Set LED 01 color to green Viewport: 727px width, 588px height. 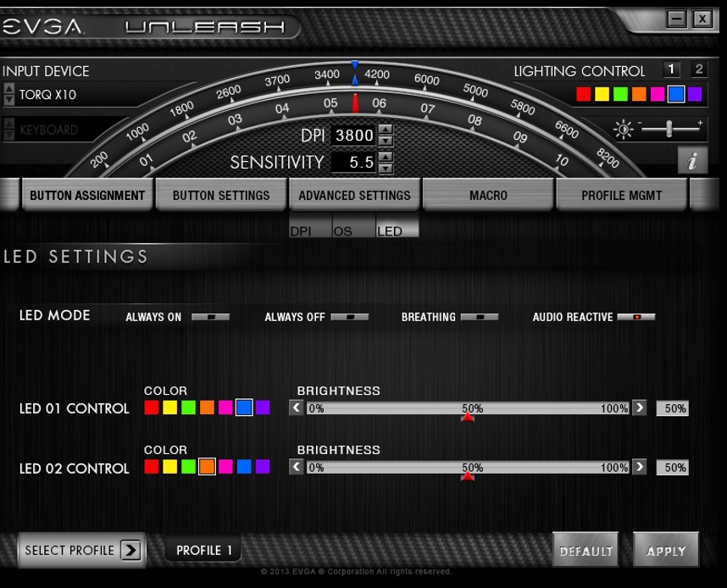coord(188,408)
